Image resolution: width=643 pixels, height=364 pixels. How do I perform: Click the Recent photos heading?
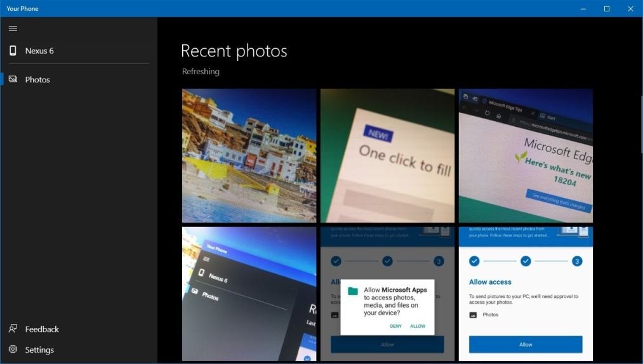234,51
